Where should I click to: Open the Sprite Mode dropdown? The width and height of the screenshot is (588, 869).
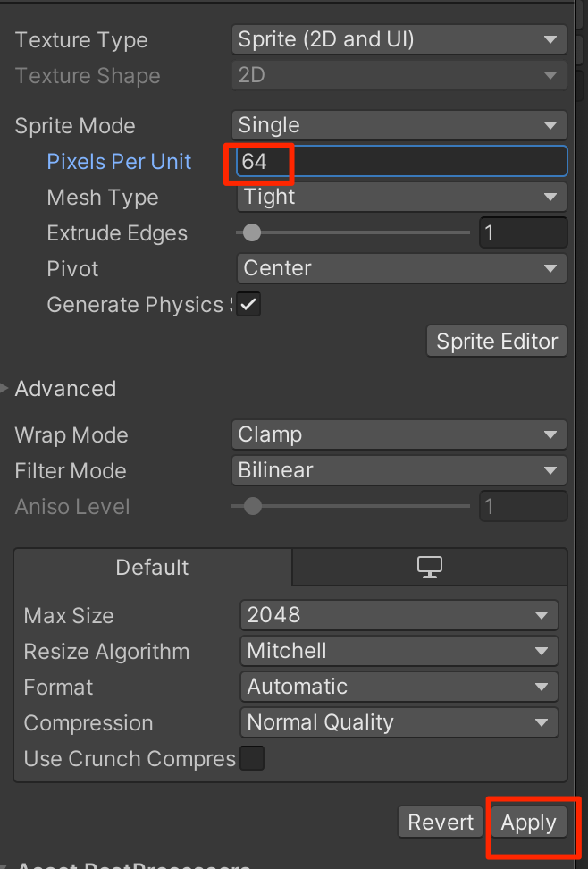click(399, 125)
